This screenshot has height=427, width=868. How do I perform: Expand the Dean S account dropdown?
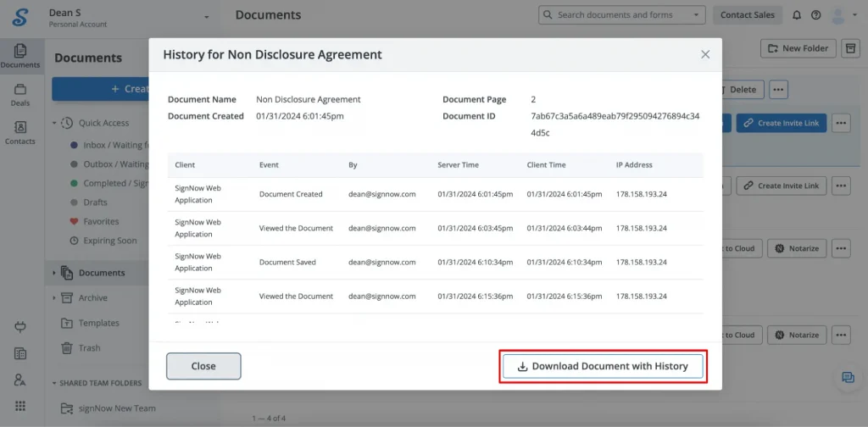point(206,17)
